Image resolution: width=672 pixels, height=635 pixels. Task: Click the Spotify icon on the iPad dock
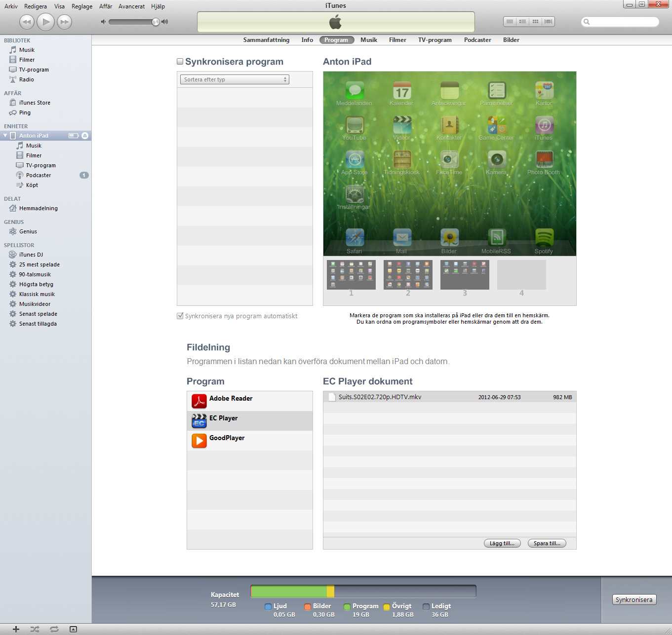[x=544, y=238]
